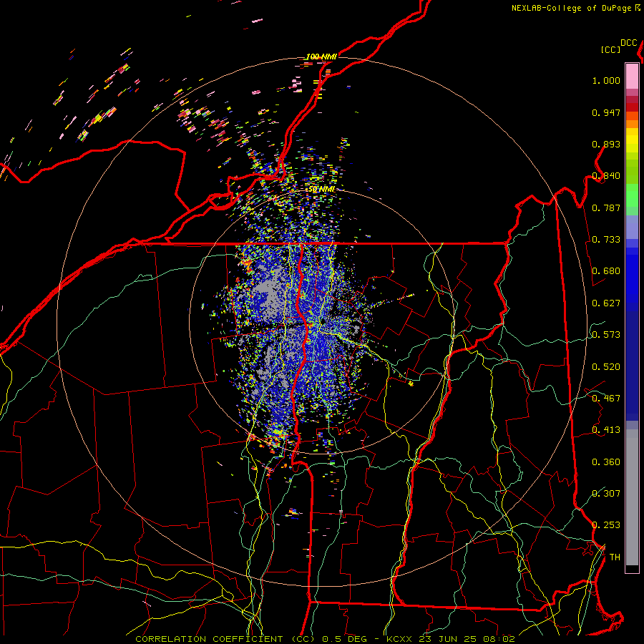
Task: Pick the gray bottom segment of the color bar
Action: pyautogui.click(x=632, y=497)
